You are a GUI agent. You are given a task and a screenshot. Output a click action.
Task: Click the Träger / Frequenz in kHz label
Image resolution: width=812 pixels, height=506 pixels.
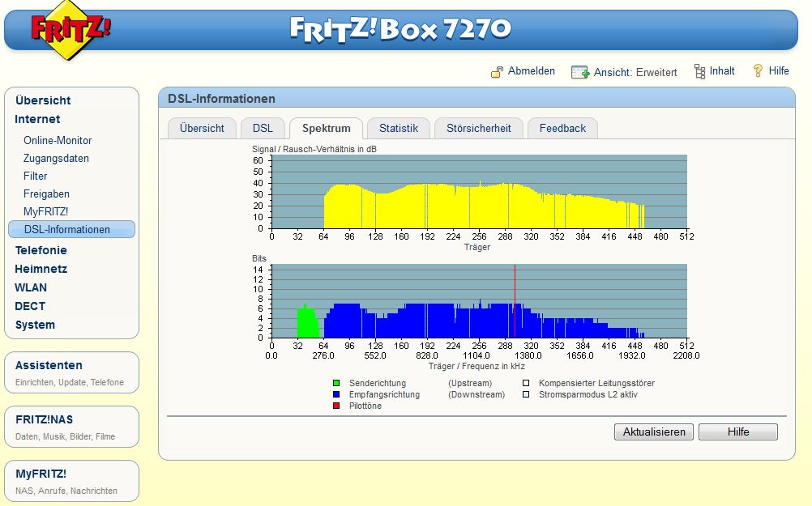(477, 366)
